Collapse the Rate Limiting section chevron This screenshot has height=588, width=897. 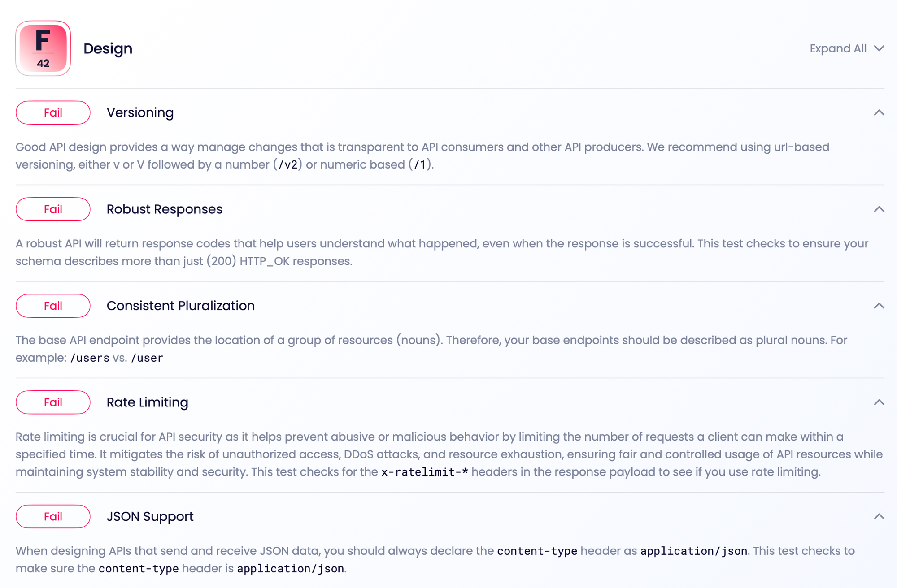pos(879,402)
